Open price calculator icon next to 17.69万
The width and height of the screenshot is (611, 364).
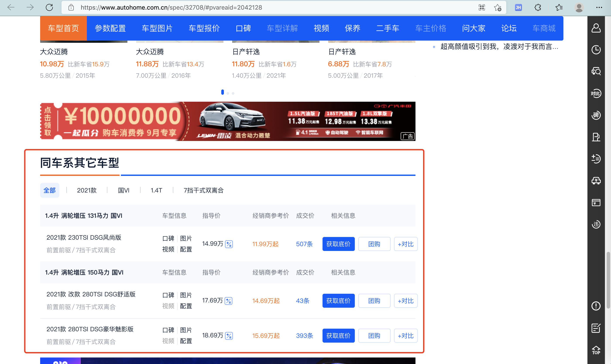point(229,301)
